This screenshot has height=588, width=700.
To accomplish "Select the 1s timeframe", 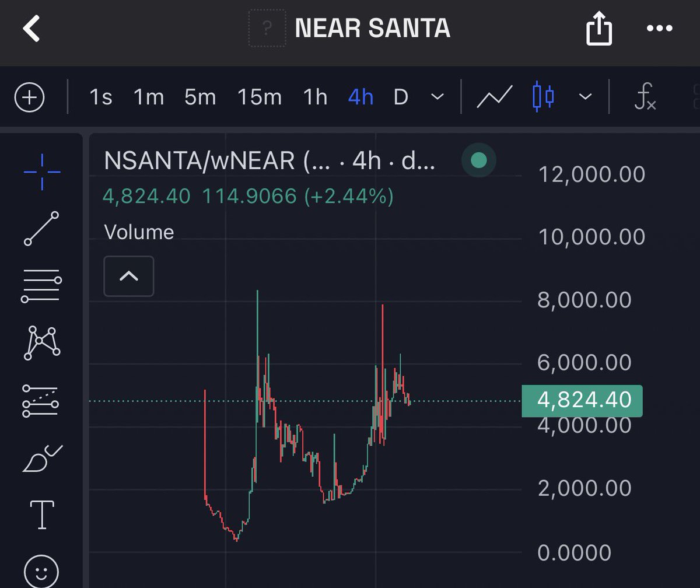I will tap(100, 97).
